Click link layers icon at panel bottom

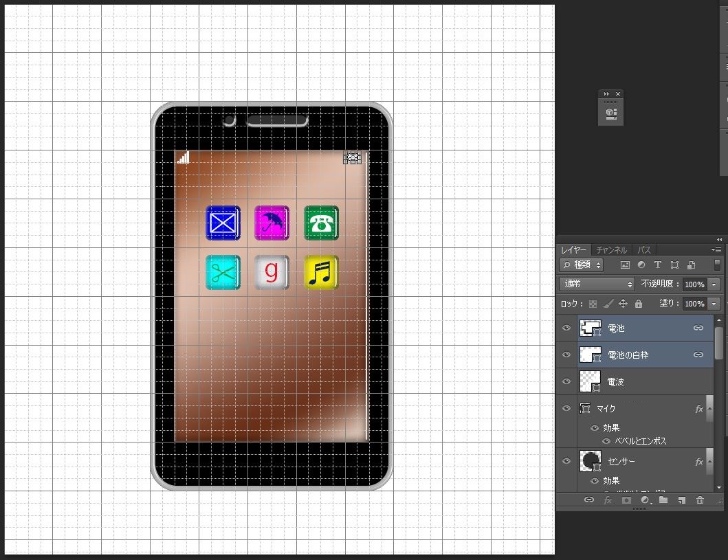588,500
